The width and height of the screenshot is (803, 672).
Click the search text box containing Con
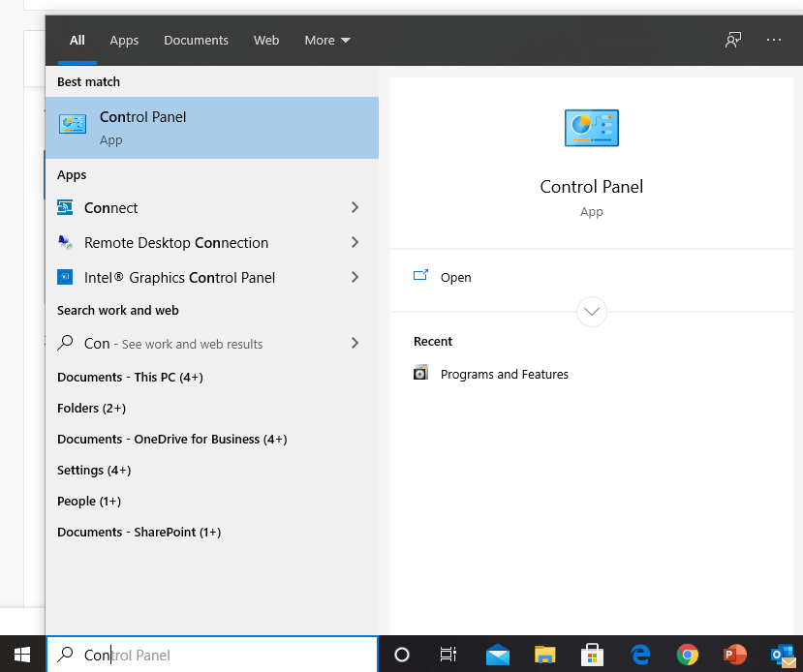[x=212, y=655]
